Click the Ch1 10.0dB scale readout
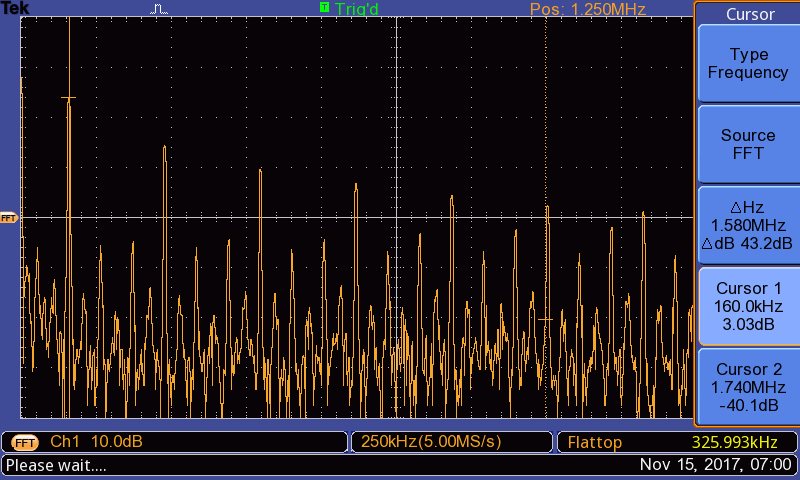Image resolution: width=800 pixels, height=480 pixels. tap(96, 441)
